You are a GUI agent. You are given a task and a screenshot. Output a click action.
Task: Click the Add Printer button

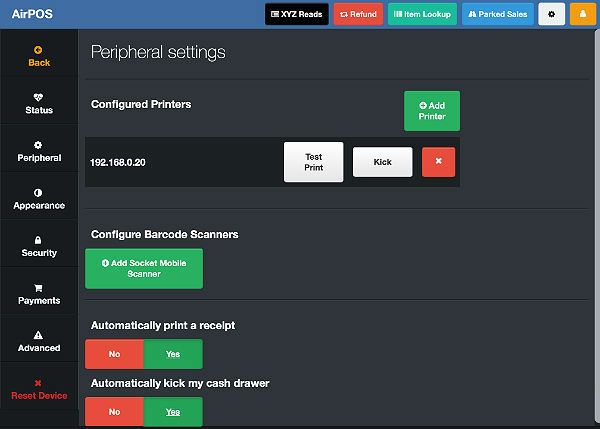[x=432, y=111]
